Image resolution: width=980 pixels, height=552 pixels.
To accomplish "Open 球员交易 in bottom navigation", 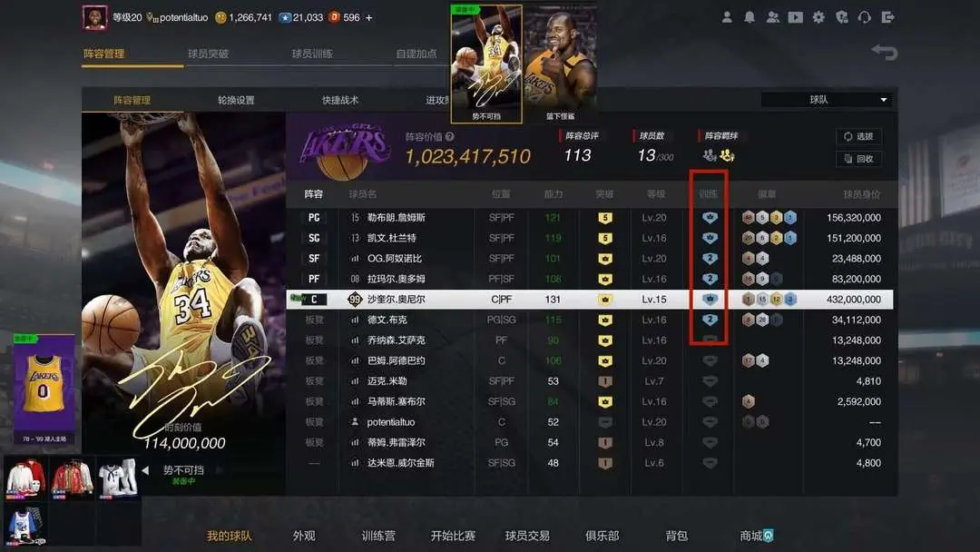I will (527, 536).
